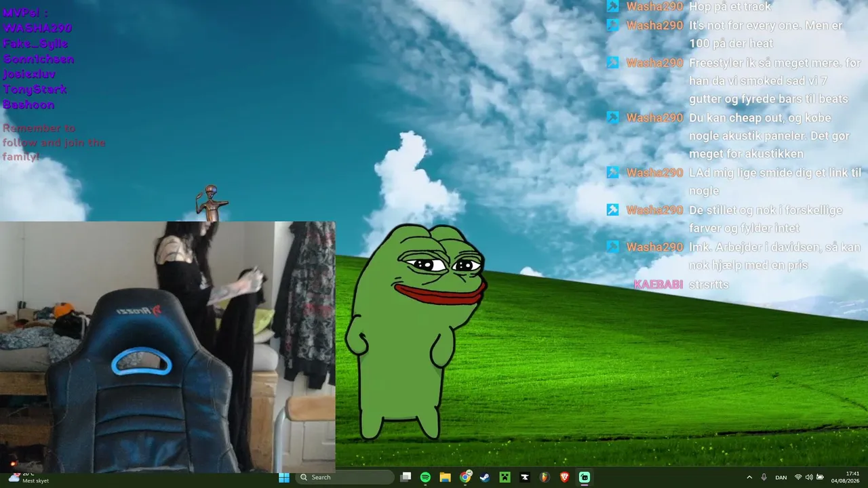Open the DAN keyboard language switcher

pos(781,477)
